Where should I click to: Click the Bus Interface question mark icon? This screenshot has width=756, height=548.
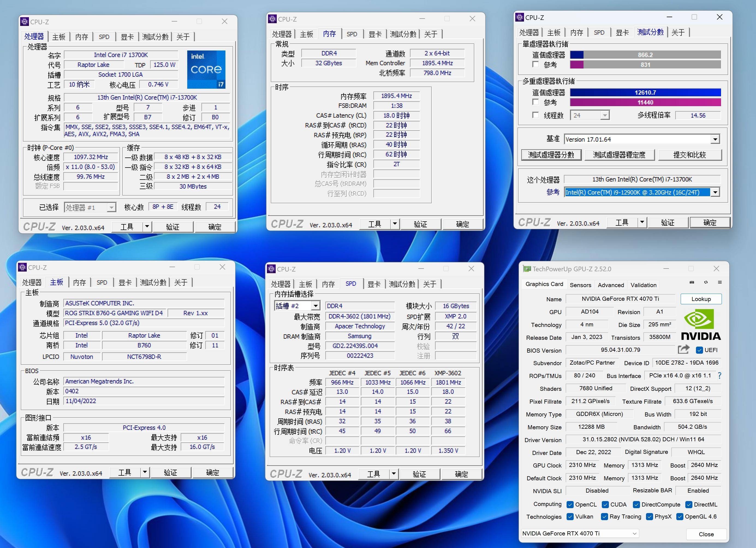coord(719,376)
